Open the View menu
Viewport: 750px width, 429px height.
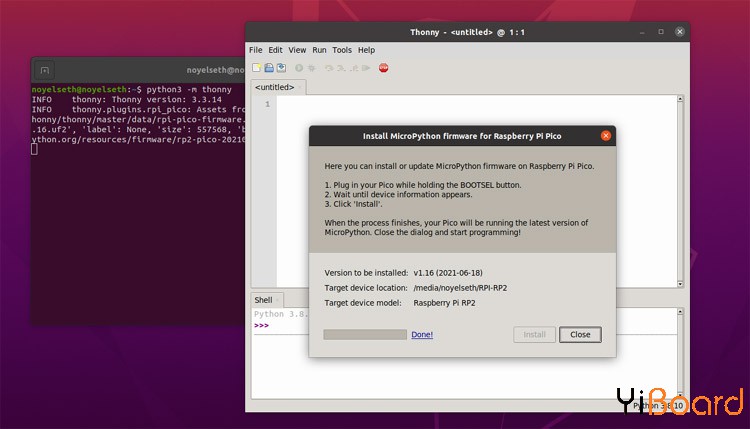(297, 50)
